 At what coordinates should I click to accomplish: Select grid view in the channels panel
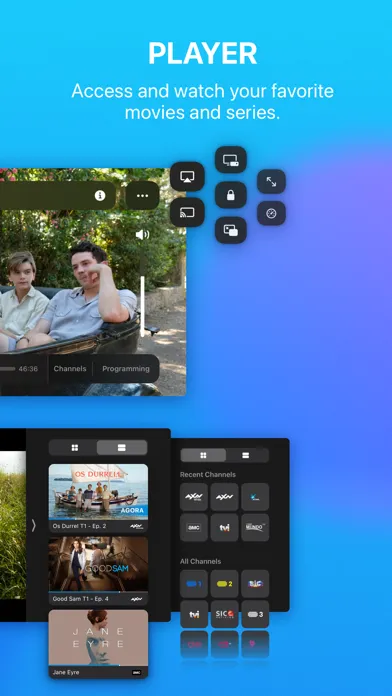(x=203, y=455)
